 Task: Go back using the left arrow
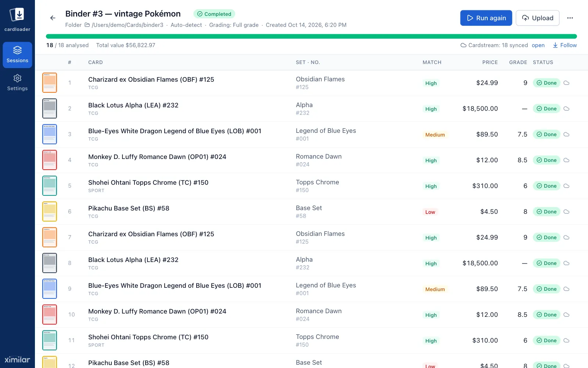point(53,18)
